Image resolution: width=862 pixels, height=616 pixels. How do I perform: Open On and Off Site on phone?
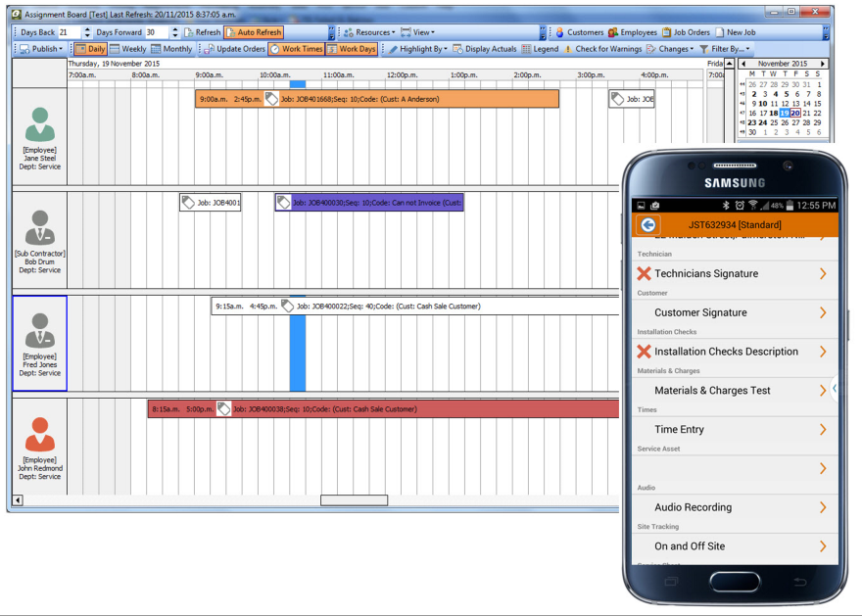(x=735, y=546)
